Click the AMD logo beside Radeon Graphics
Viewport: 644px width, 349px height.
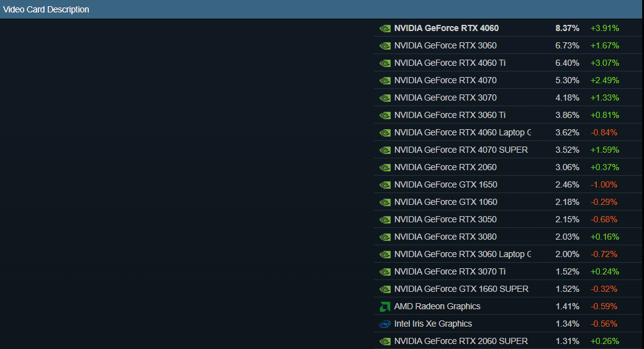tap(385, 307)
